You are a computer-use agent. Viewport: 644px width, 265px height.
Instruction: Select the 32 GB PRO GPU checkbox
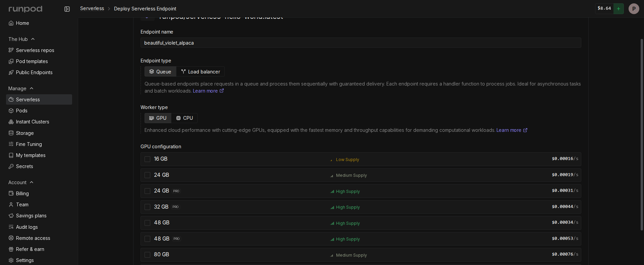pos(147,207)
